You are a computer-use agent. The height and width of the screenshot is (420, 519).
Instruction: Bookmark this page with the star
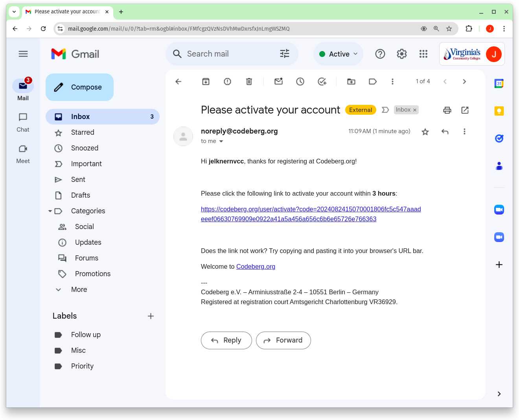449,29
